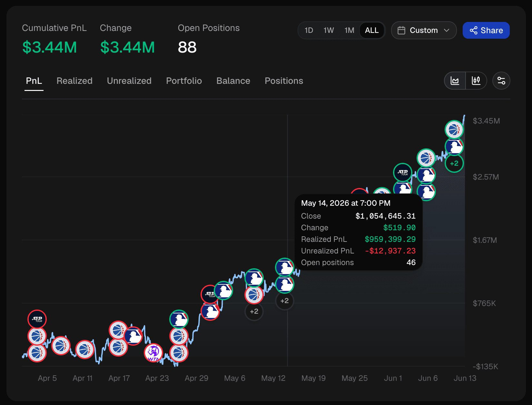Switch to candlestick chart view
This screenshot has height=405, width=532.
coord(476,81)
